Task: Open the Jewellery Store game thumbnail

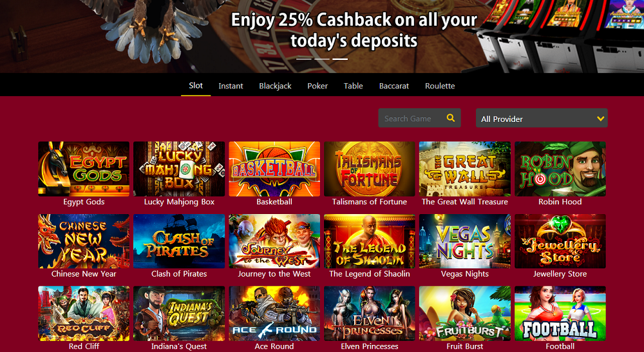Action: tap(560, 241)
